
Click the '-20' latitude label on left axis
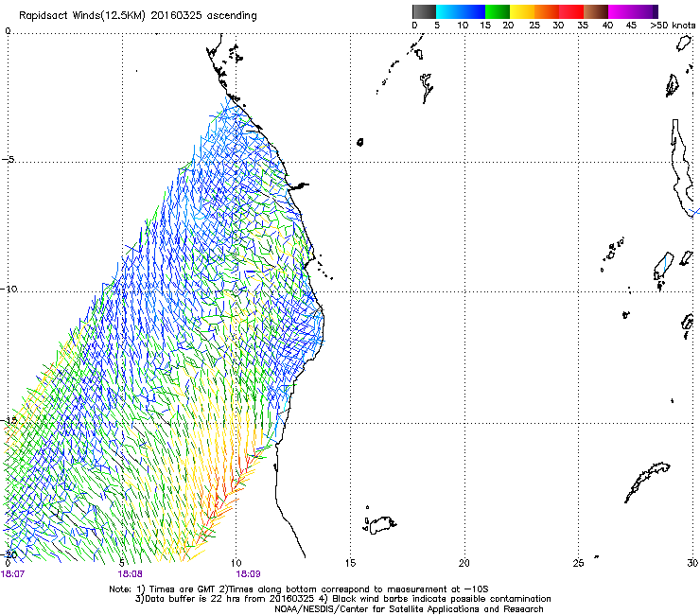(9, 554)
